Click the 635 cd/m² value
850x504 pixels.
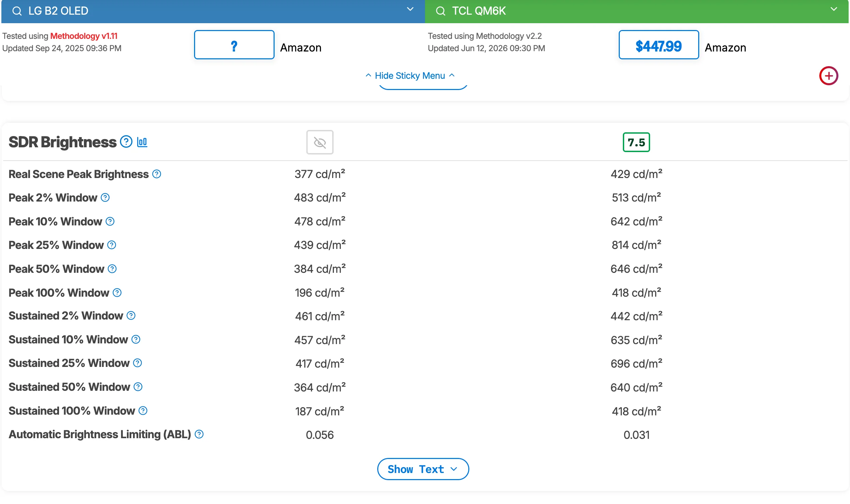point(636,340)
